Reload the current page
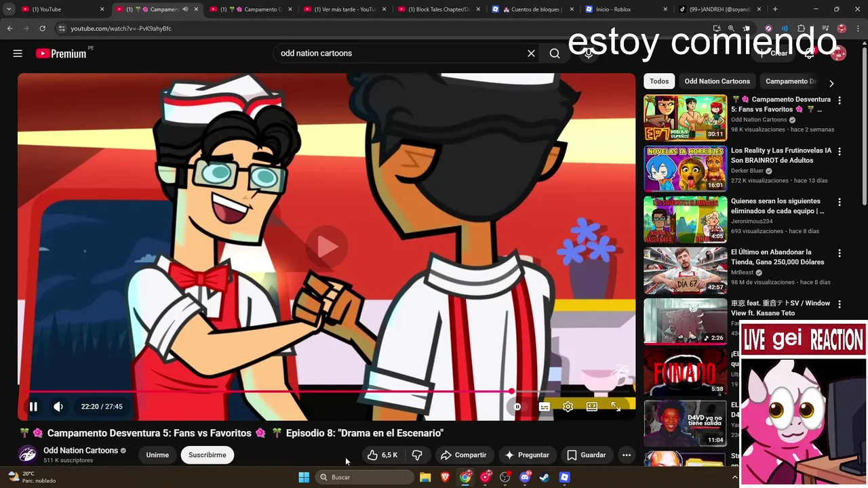The width and height of the screenshot is (868, 488). coord(42,28)
